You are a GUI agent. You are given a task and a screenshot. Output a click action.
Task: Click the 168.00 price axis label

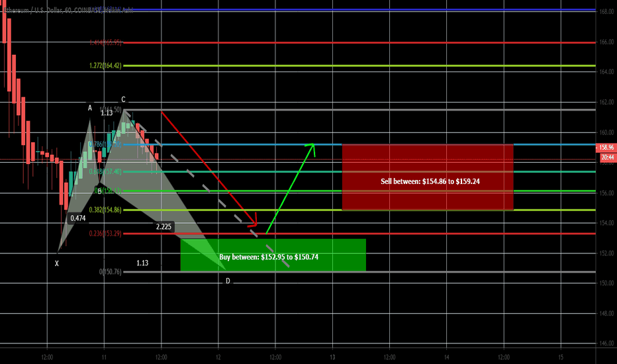click(x=606, y=12)
